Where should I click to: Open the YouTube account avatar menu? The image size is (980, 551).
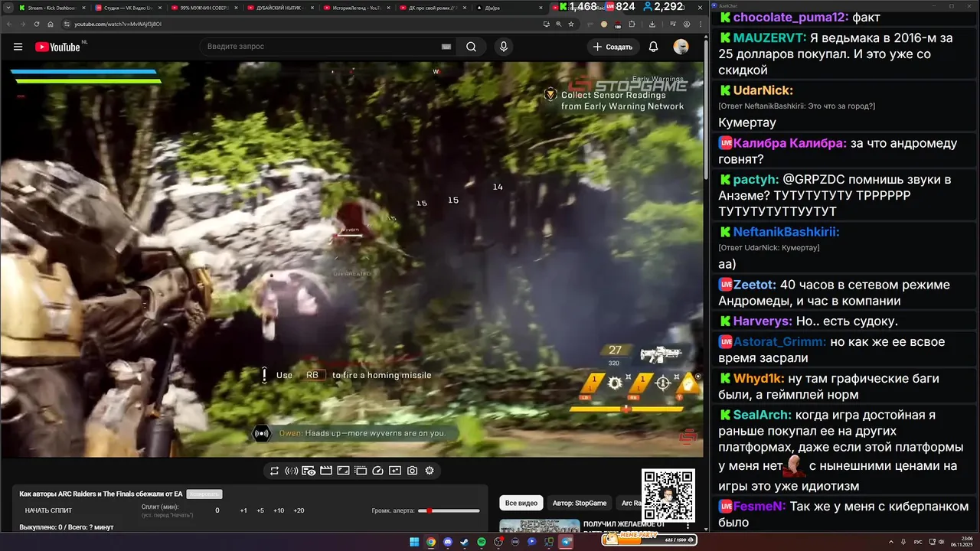[x=681, y=47]
